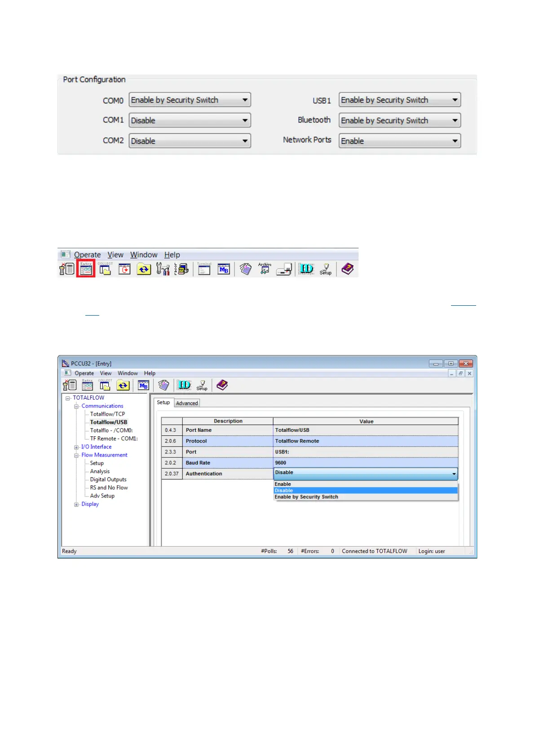Viewport: 535px width, 756px height.
Task: Click the Archive icon in the standalone toolbar strip
Action: coord(265,268)
